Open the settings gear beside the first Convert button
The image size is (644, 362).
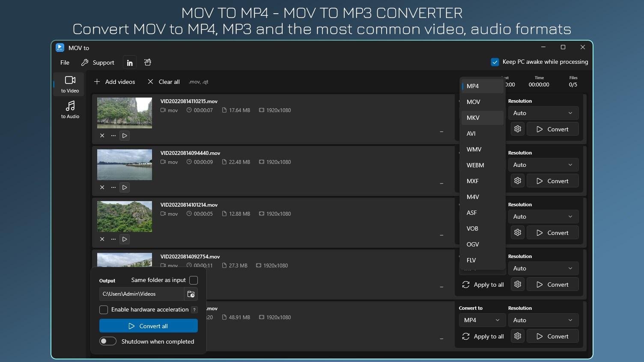[517, 129]
